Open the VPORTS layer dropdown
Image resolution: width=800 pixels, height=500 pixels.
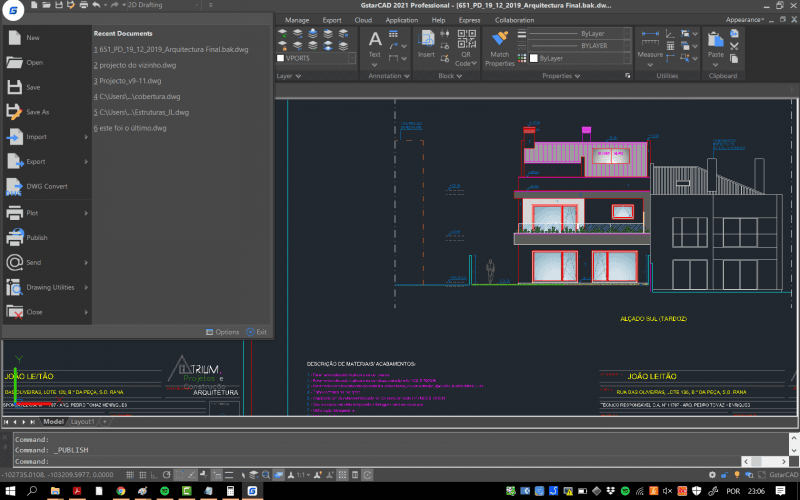tap(314, 58)
